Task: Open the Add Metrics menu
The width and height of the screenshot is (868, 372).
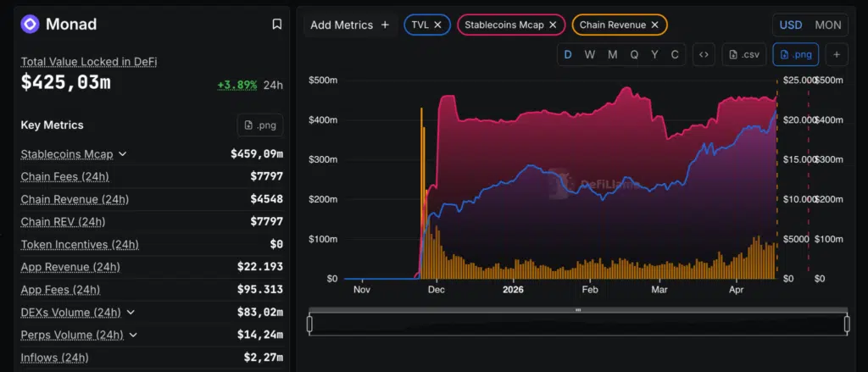Action: pos(349,25)
